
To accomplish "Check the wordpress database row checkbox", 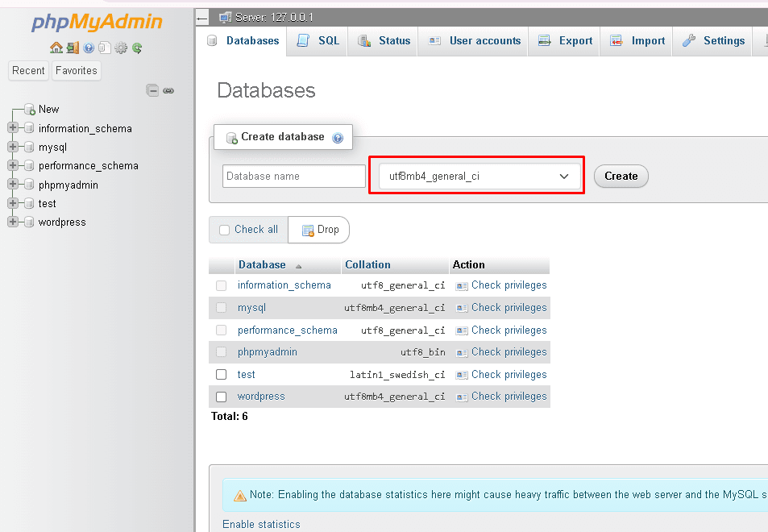I will [222, 396].
